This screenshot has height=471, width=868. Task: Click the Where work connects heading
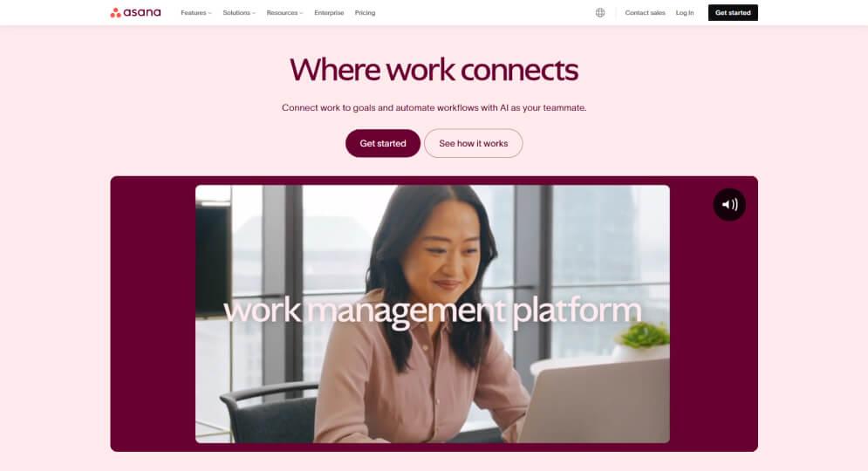(434, 71)
